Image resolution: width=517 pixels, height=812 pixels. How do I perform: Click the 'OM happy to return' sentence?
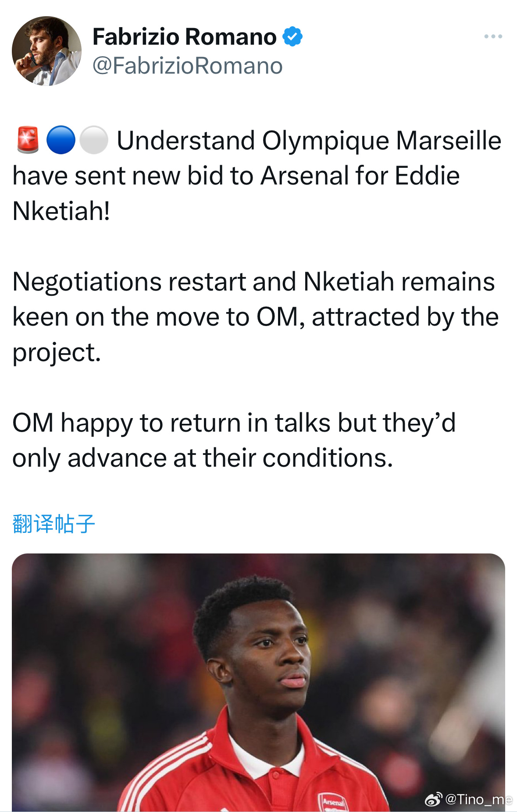(x=126, y=423)
